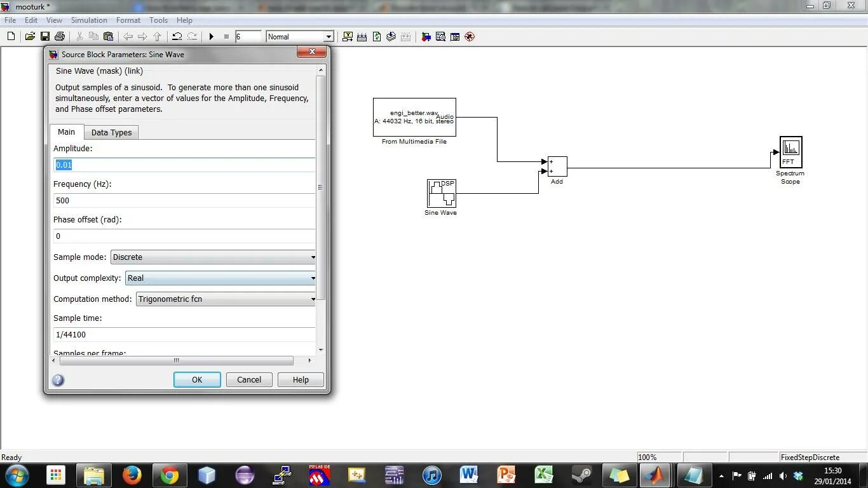868x488 pixels.
Task: Open the Format menu
Action: click(128, 20)
